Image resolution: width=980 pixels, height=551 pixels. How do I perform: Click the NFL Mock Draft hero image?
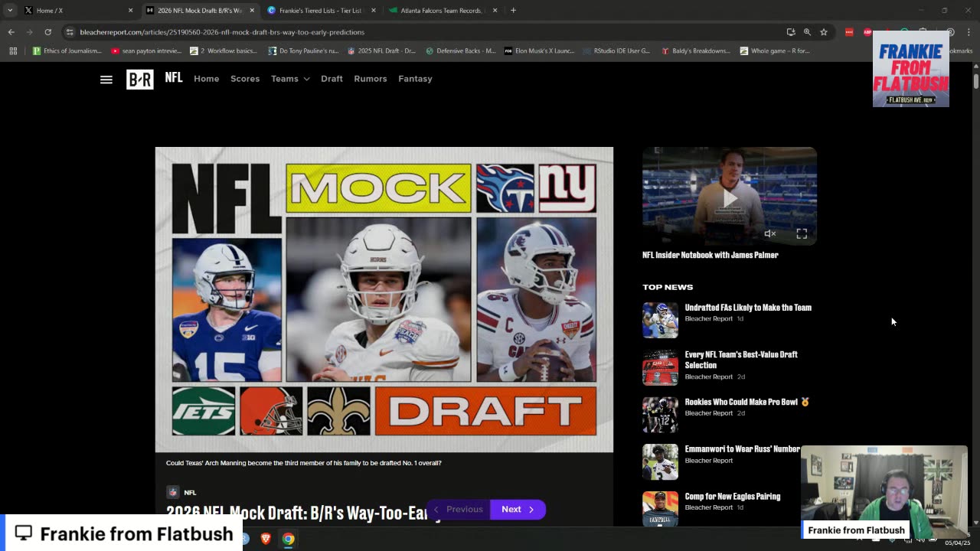click(x=384, y=299)
